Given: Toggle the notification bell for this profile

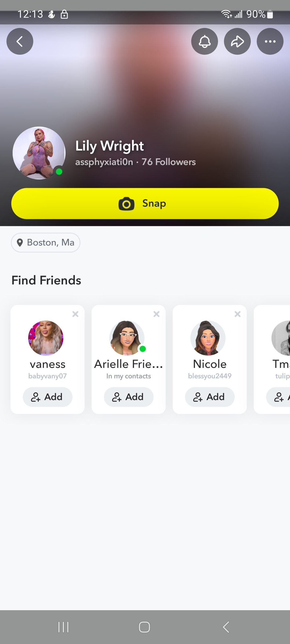Looking at the screenshot, I should (205, 41).
